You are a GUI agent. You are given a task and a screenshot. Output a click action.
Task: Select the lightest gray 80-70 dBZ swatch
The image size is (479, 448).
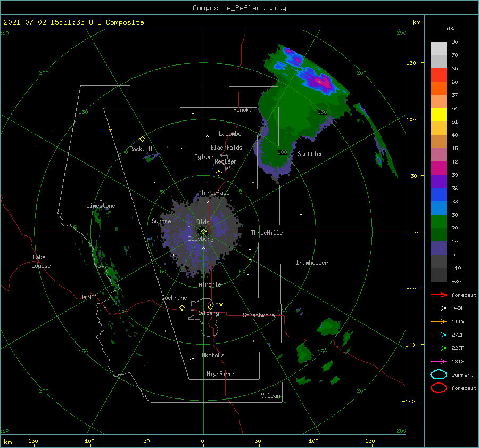tap(439, 48)
